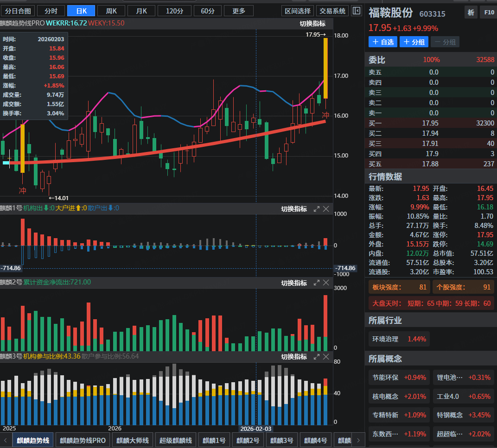This screenshot has width=497, height=448.
Task: Maximize the 麒麟1号 indicator panel
Action: [x=317, y=209]
